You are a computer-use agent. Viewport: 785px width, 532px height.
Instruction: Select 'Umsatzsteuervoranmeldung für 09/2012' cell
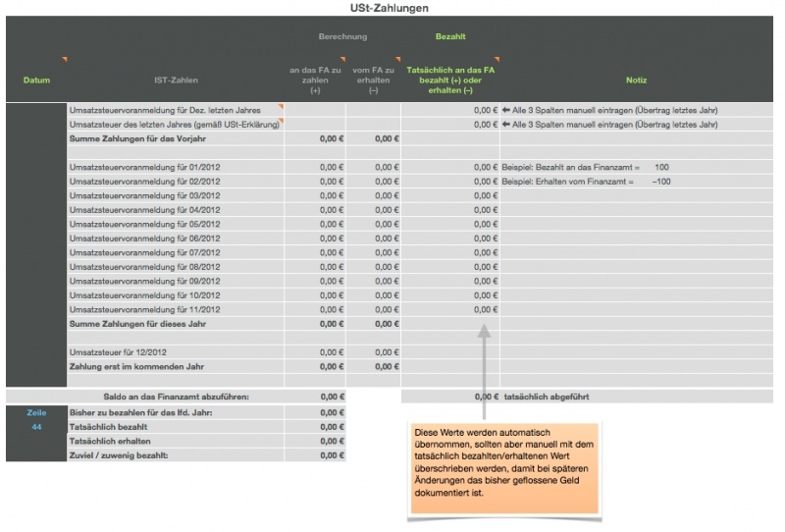tap(176, 282)
